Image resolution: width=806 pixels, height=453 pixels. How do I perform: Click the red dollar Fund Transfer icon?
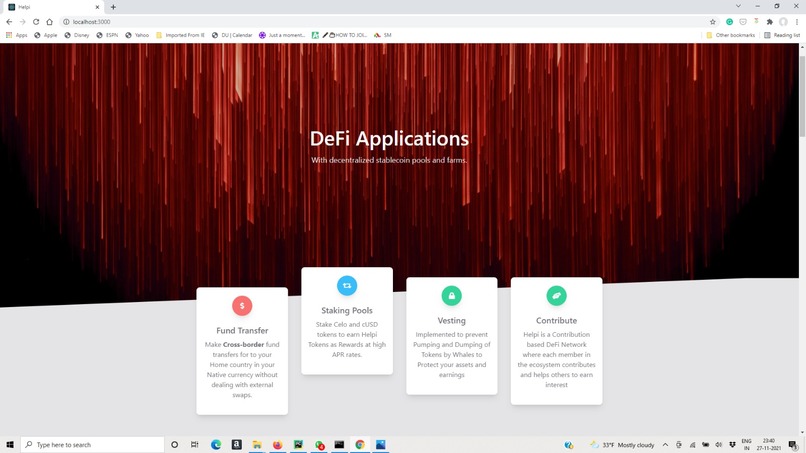[x=242, y=306]
